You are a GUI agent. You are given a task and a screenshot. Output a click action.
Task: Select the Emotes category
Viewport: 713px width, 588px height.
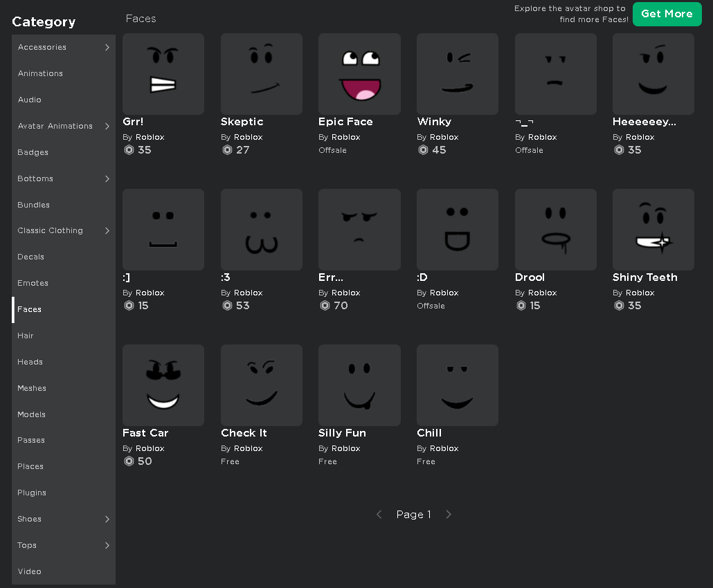pos(64,283)
